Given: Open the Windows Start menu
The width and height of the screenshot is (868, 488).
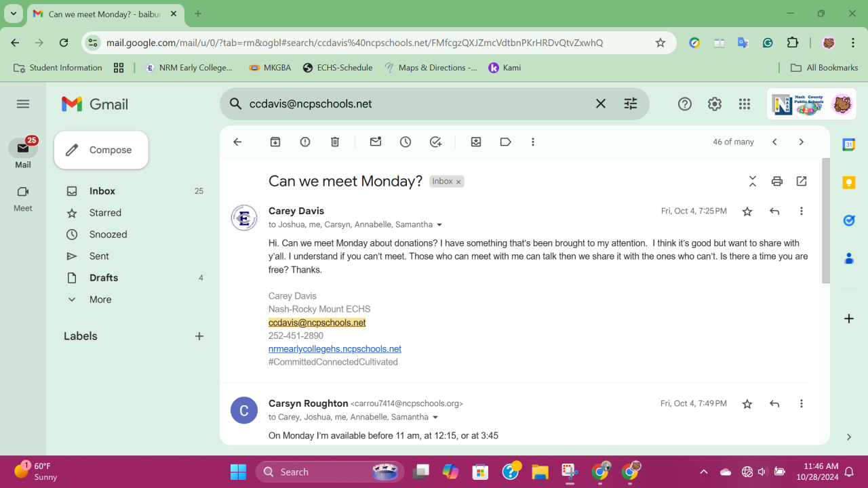Looking at the screenshot, I should (x=238, y=472).
